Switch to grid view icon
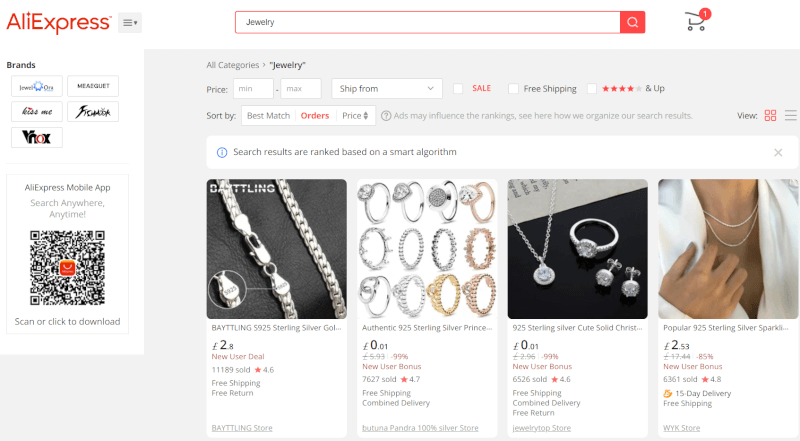 (770, 115)
